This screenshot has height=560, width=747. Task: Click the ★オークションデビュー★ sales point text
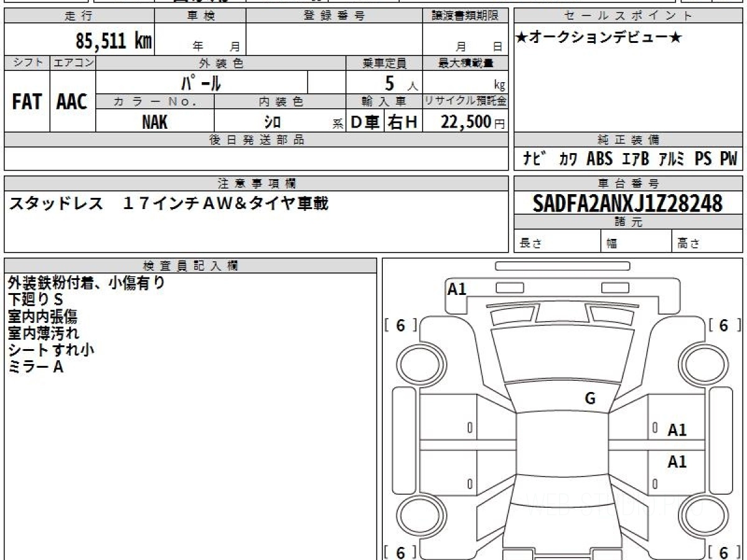coord(598,38)
